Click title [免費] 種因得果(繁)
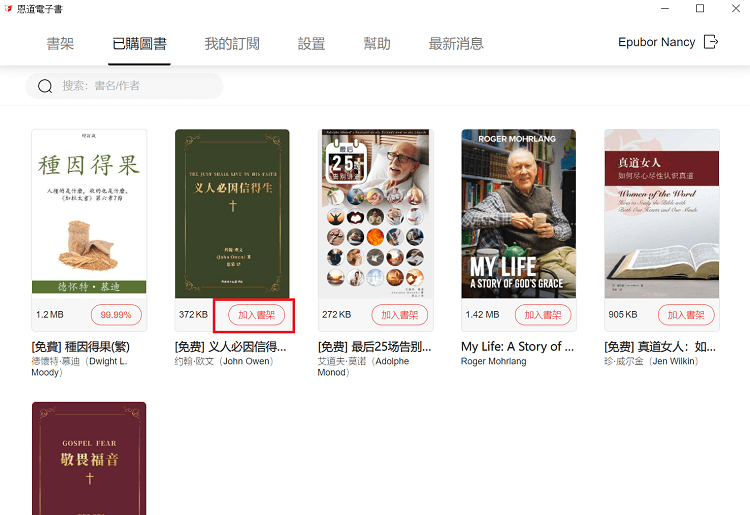The image size is (750, 515). pos(80,347)
